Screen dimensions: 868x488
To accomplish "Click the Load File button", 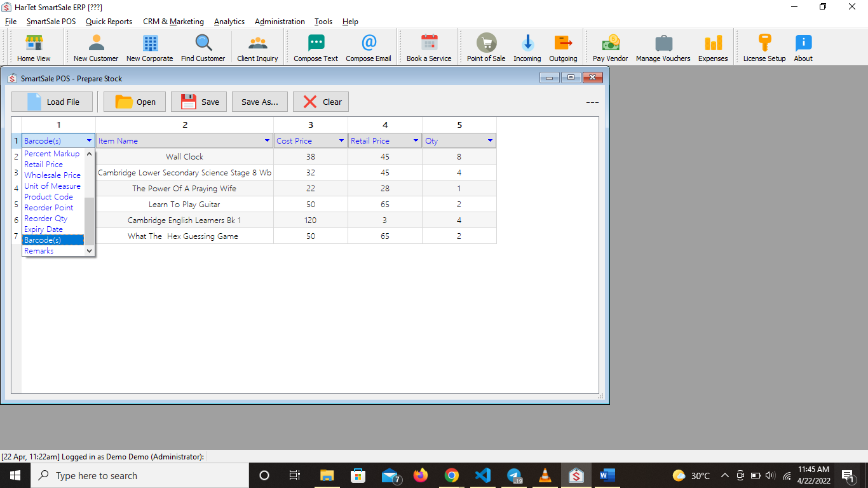I will coord(52,102).
